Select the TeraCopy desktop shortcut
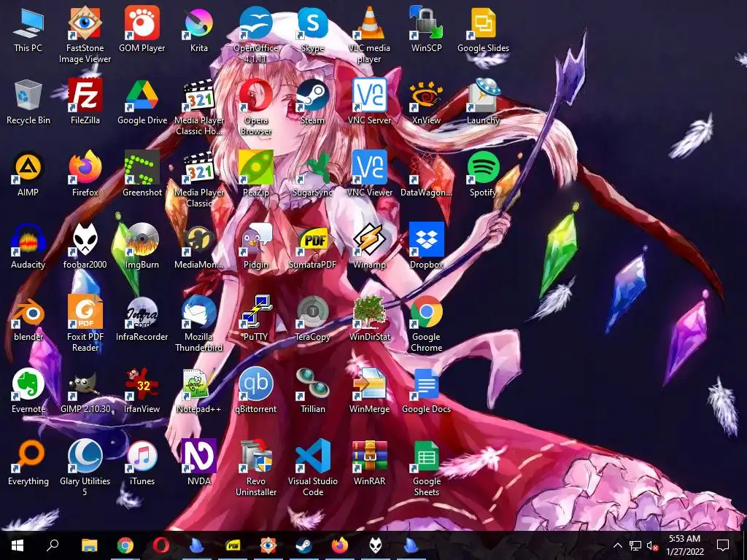The height and width of the screenshot is (560, 747). tap(312, 318)
